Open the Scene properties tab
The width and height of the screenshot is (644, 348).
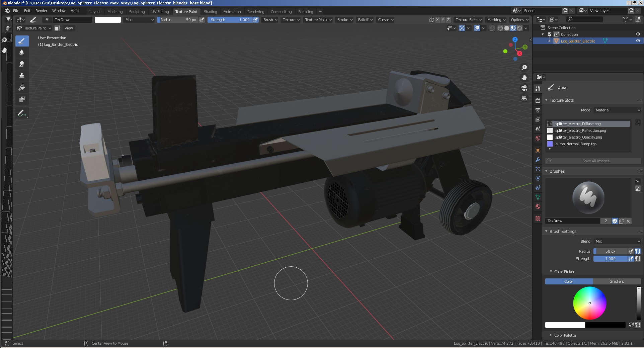pos(538,129)
